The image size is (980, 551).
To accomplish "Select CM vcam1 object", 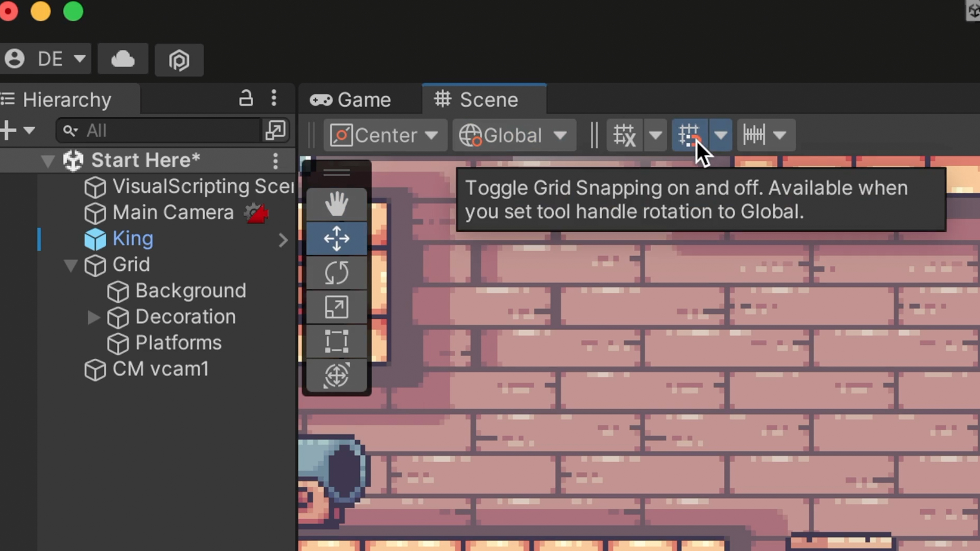I will pos(160,369).
